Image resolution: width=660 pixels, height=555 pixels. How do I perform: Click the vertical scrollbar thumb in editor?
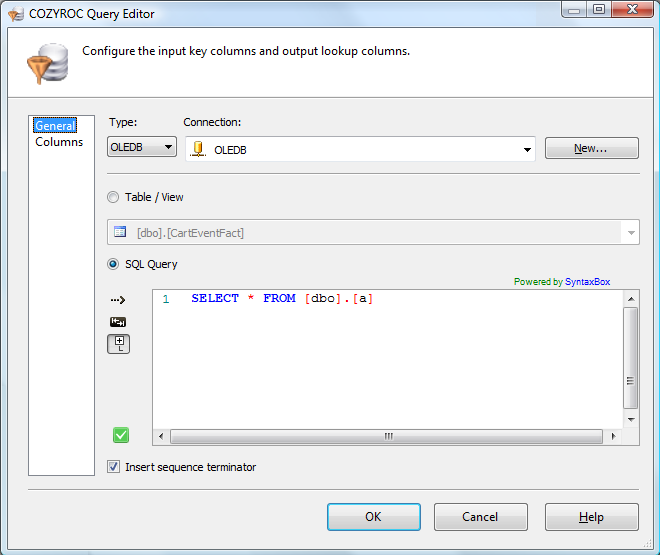[x=631, y=358]
